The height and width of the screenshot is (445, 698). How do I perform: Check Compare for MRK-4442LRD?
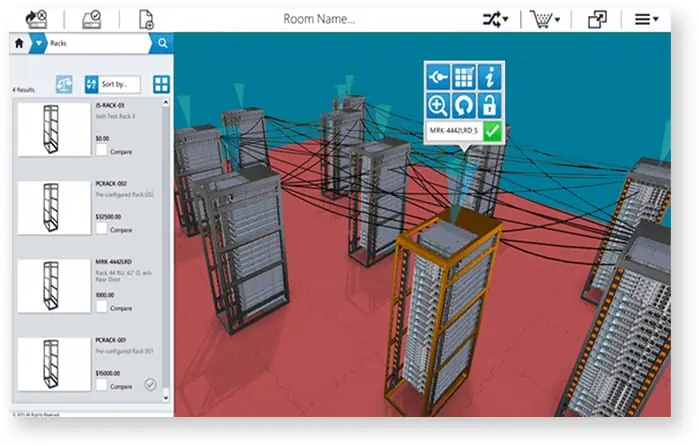(x=101, y=307)
